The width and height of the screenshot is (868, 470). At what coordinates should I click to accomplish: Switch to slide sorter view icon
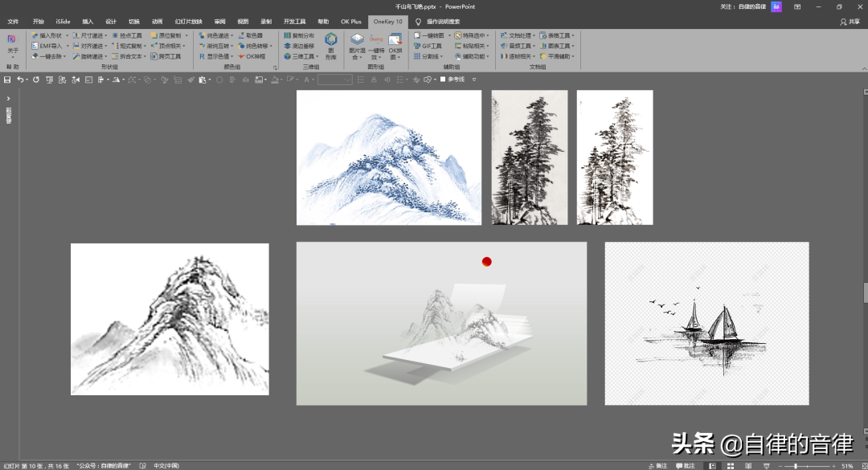pos(730,466)
